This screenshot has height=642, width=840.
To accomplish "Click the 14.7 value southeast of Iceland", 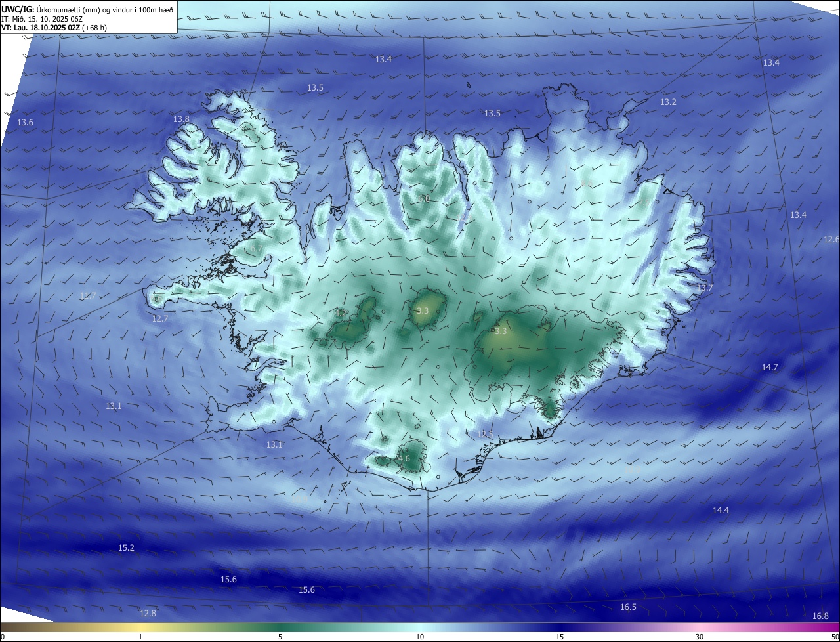I will pyautogui.click(x=770, y=368).
